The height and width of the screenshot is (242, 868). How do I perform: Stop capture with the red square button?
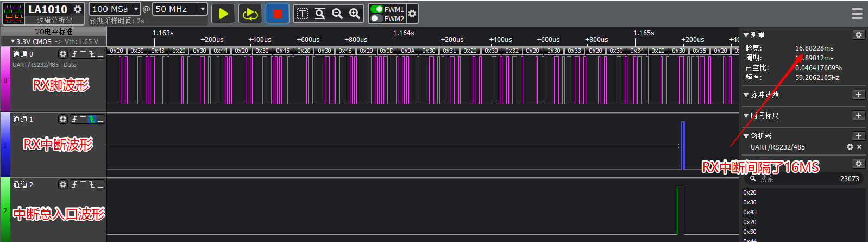point(277,14)
